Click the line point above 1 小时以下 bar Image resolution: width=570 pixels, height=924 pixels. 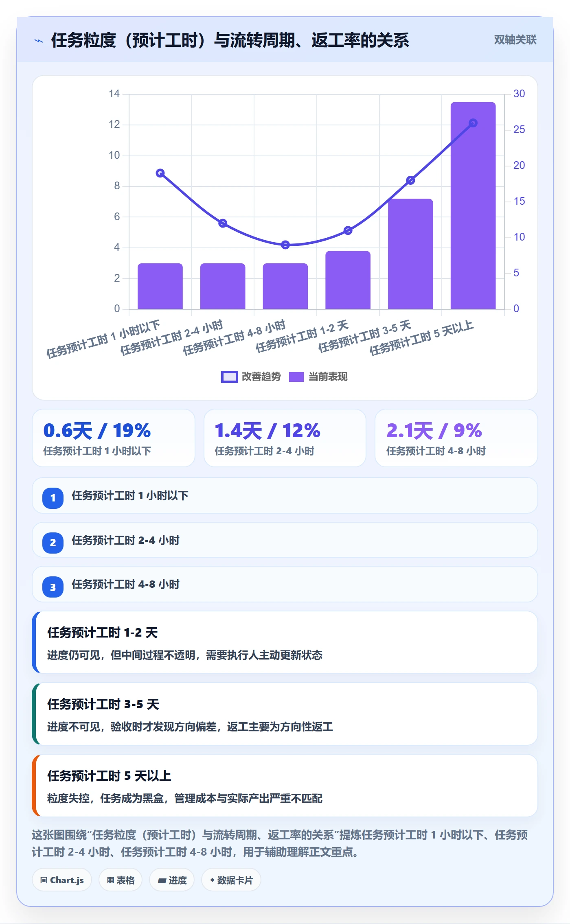[x=160, y=173]
